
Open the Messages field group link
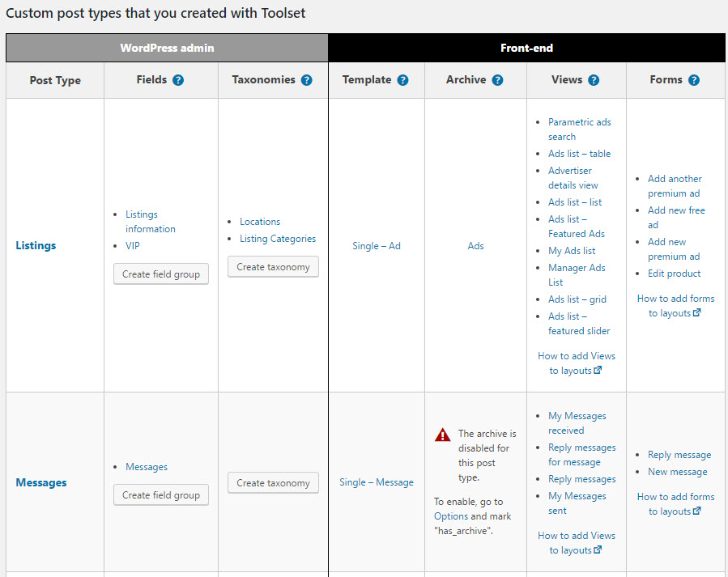point(147,467)
